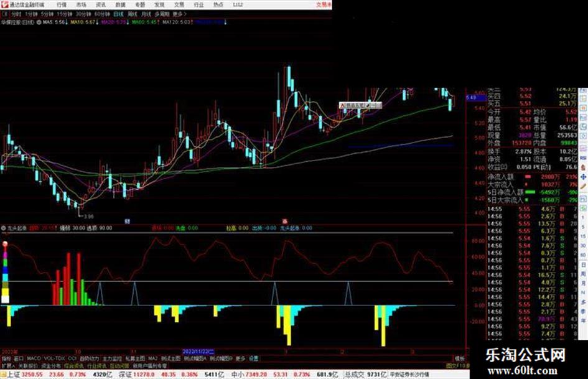Switch chart to 5分钟 period
Image resolution: width=588 pixels, height=379 pixels.
coord(47,14)
